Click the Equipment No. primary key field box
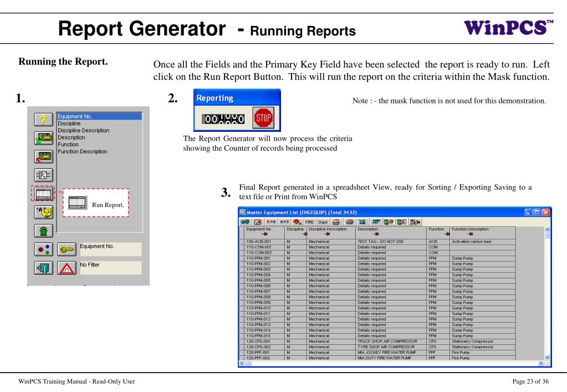Image resolution: width=567 pixels, height=392 pixels. pyautogui.click(x=111, y=249)
